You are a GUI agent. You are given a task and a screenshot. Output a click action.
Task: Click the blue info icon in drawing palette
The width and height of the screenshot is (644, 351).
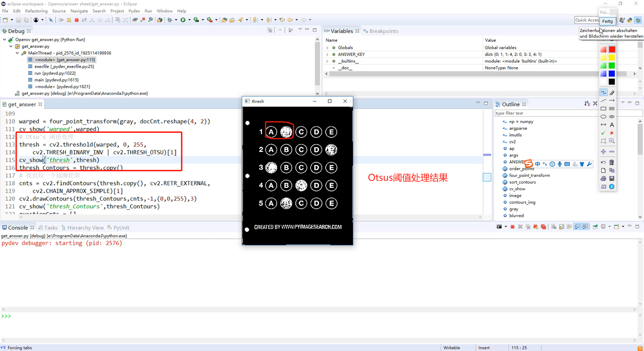tap(612, 187)
